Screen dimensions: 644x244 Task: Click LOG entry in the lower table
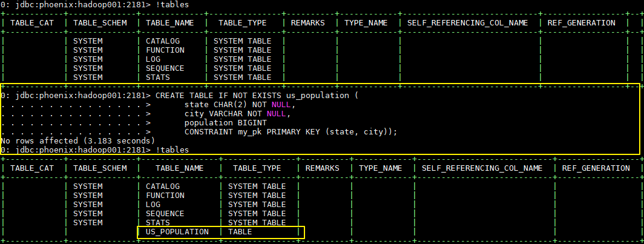(x=153, y=205)
